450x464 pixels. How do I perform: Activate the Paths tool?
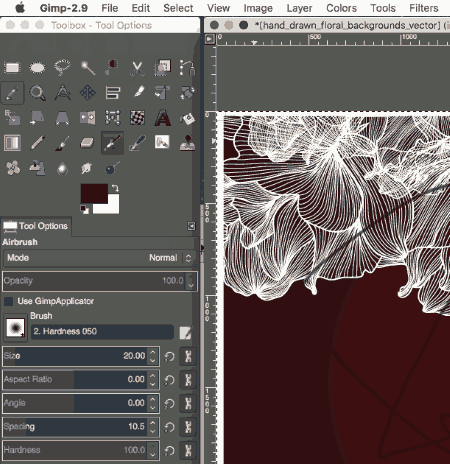187,68
